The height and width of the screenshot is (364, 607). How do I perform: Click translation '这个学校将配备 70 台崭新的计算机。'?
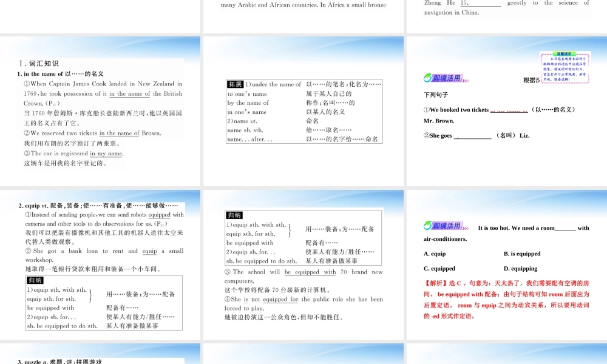point(277,290)
